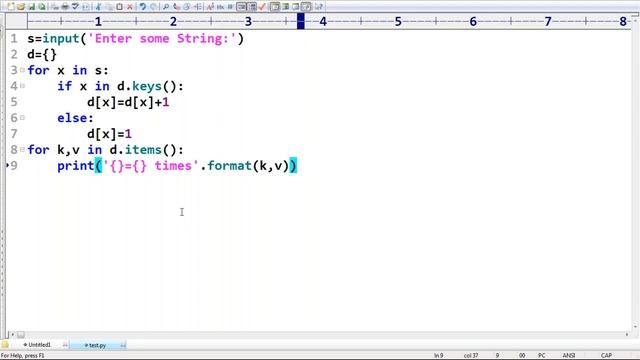The height and width of the screenshot is (360, 640).
Task: Click the Go to line icon
Action: (x=198, y=7)
